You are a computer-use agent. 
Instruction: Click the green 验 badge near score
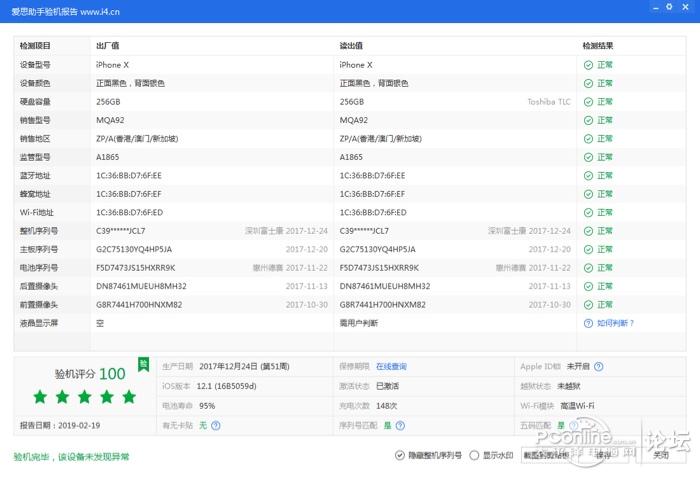(x=143, y=364)
